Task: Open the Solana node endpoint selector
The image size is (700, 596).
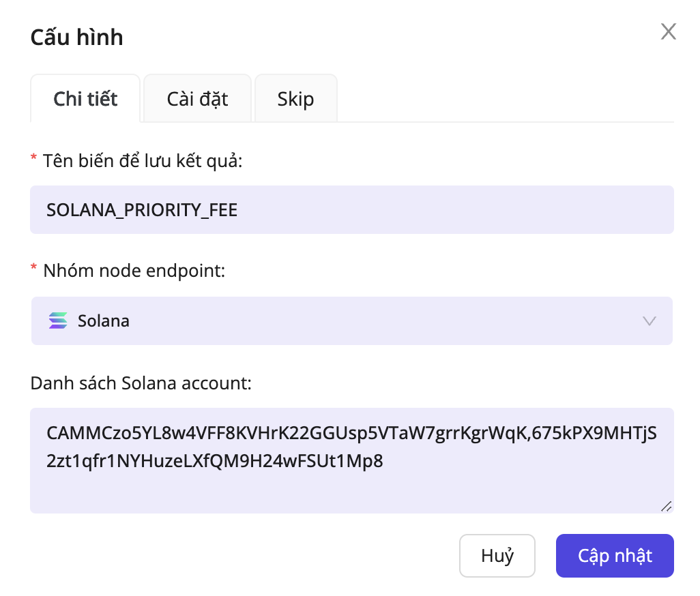Action: [x=351, y=321]
